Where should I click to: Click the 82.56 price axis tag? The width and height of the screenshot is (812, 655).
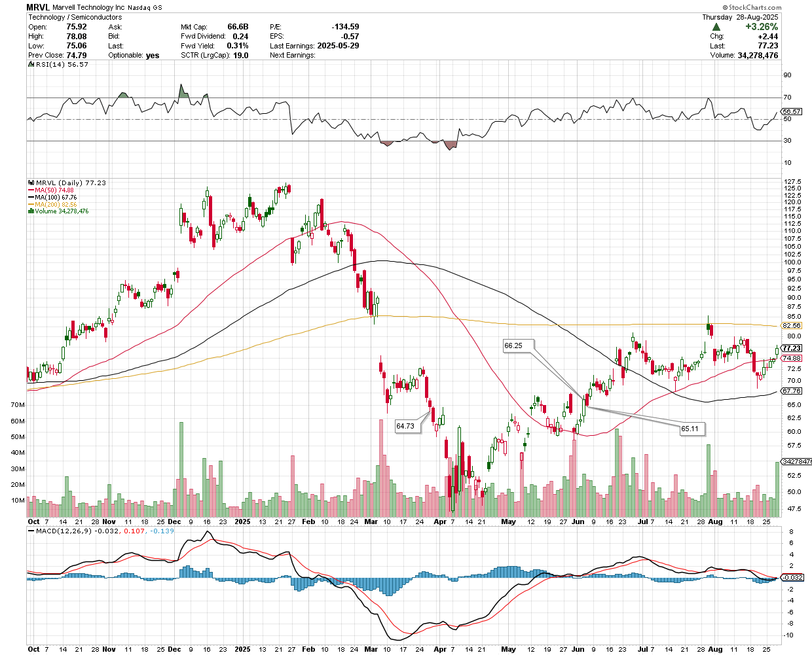coord(792,325)
